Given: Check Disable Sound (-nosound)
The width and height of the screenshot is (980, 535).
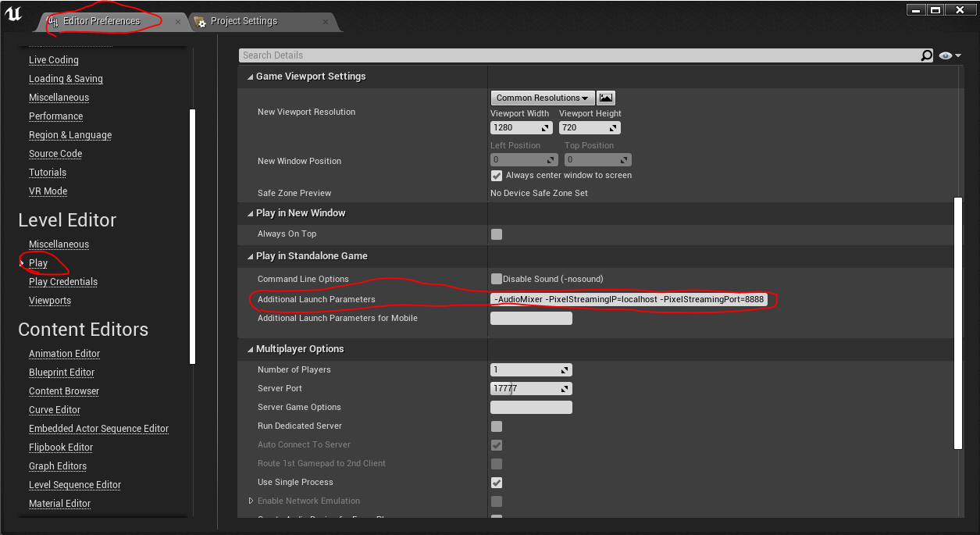Looking at the screenshot, I should (497, 279).
